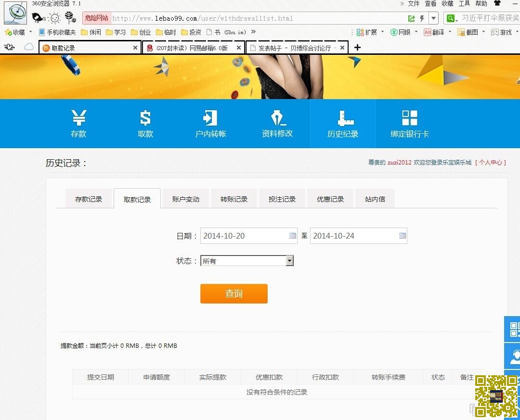Expand the 截图 dropdown arrow

coord(483,32)
